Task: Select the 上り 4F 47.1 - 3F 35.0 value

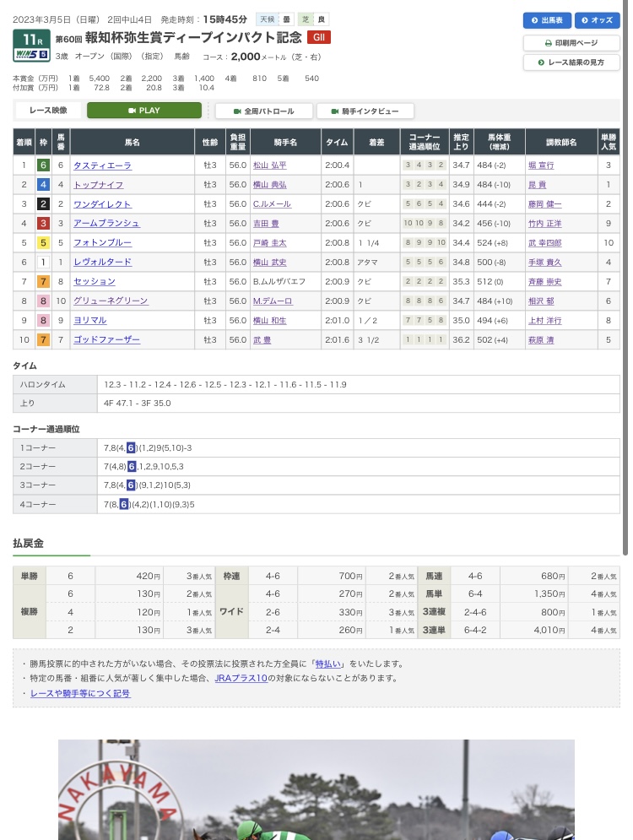Action: pyautogui.click(x=137, y=404)
